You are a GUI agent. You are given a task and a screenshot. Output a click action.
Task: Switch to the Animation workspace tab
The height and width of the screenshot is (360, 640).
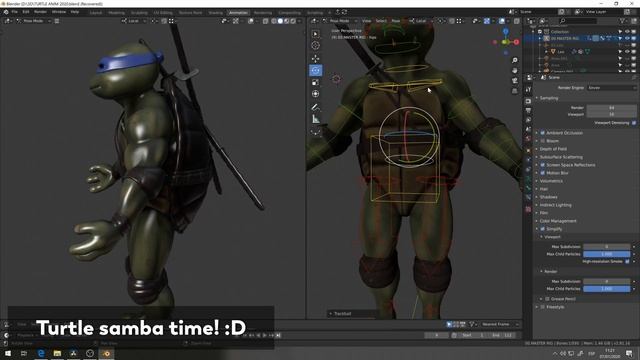238,13
